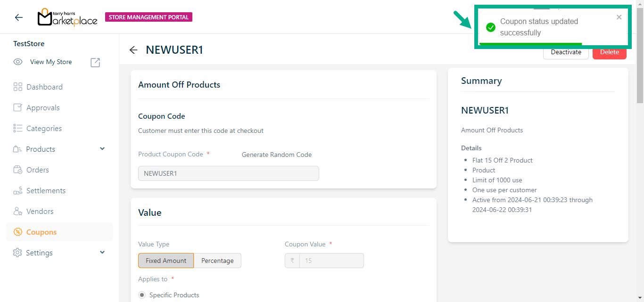Click the red Delete button
This screenshot has width=644, height=302.
pos(609,52)
